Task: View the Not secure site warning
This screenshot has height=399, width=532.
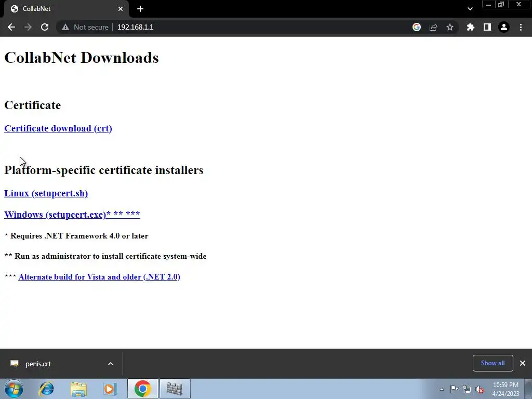Action: 85,27
